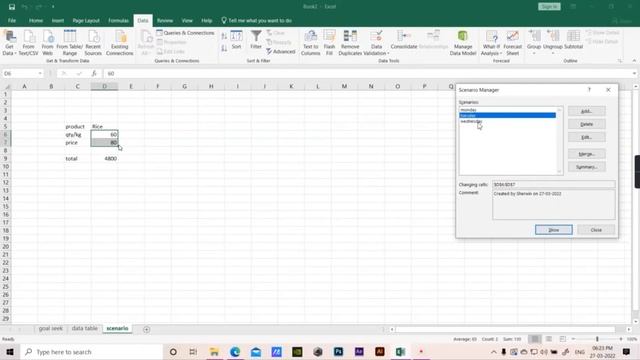Image resolution: width=640 pixels, height=360 pixels.
Task: Select the Rice product cell
Action: pos(104,127)
